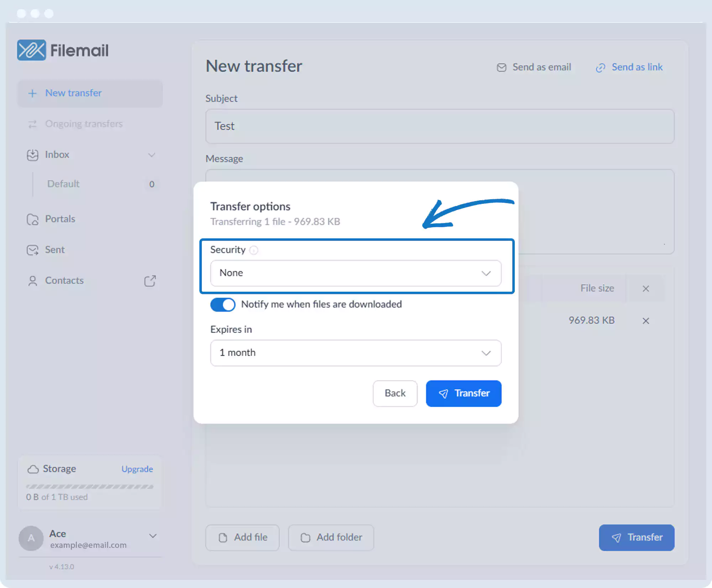This screenshot has width=712, height=588.
Task: Click the Sent envelope icon
Action: coord(32,250)
